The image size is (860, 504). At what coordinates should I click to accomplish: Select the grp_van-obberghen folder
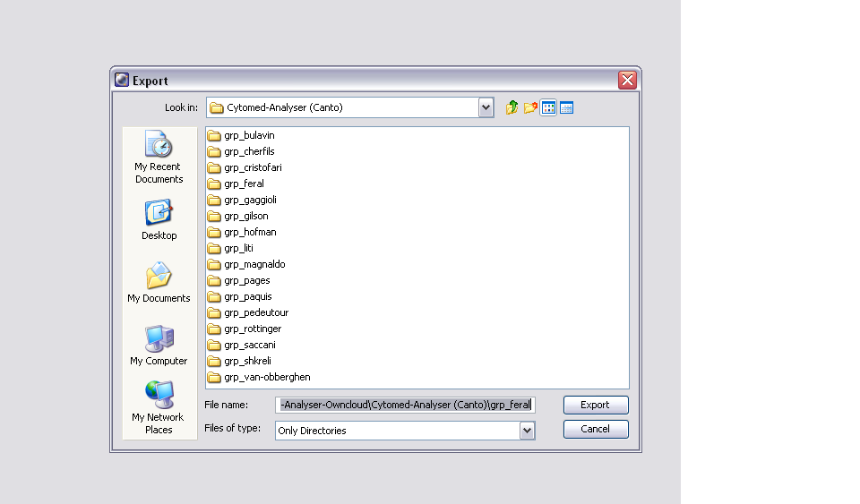(266, 377)
